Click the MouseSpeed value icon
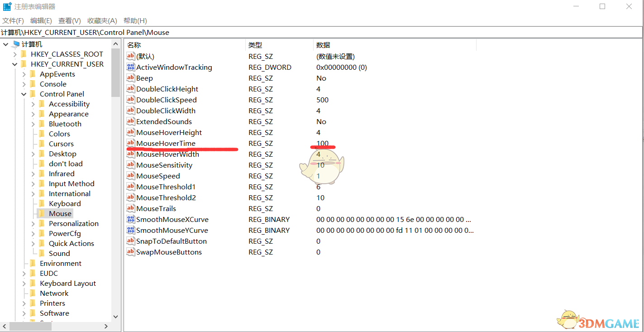This screenshot has height=332, width=644. point(131,176)
